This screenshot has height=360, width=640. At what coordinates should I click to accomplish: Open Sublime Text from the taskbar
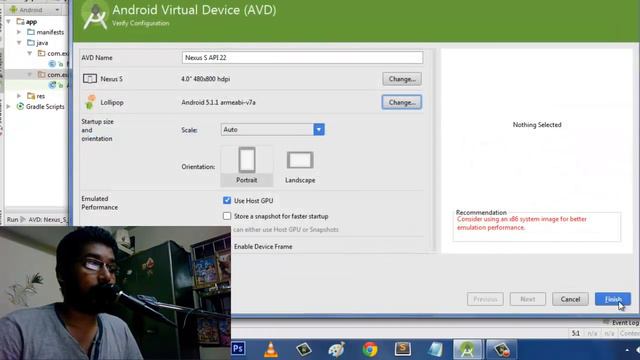402,349
